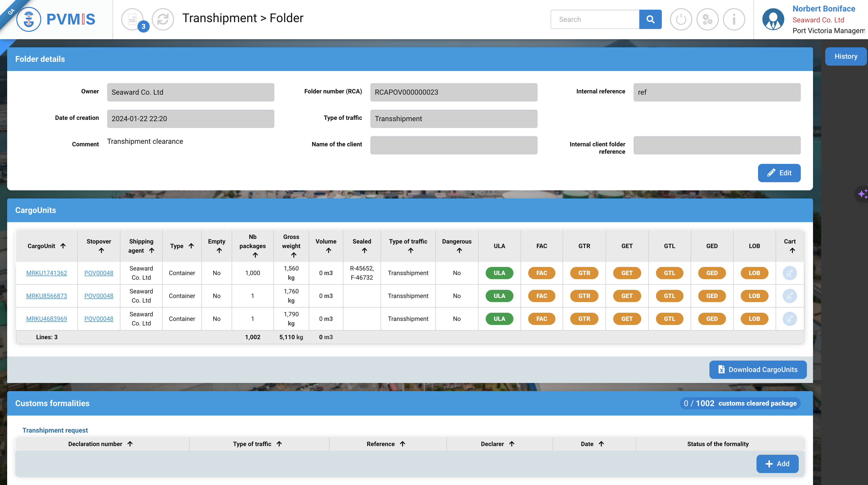868x485 pixels.
Task: Sort table by CargoUnit column arrow
Action: coord(63,246)
